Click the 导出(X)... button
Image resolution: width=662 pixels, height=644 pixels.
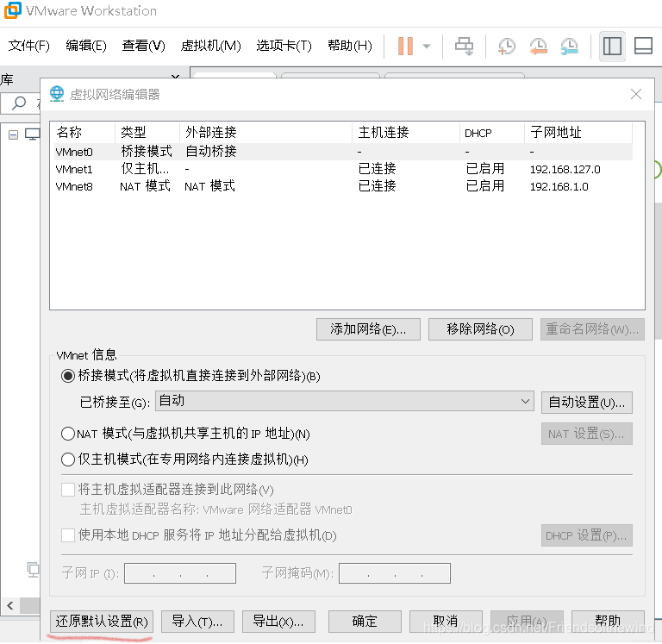(x=278, y=622)
